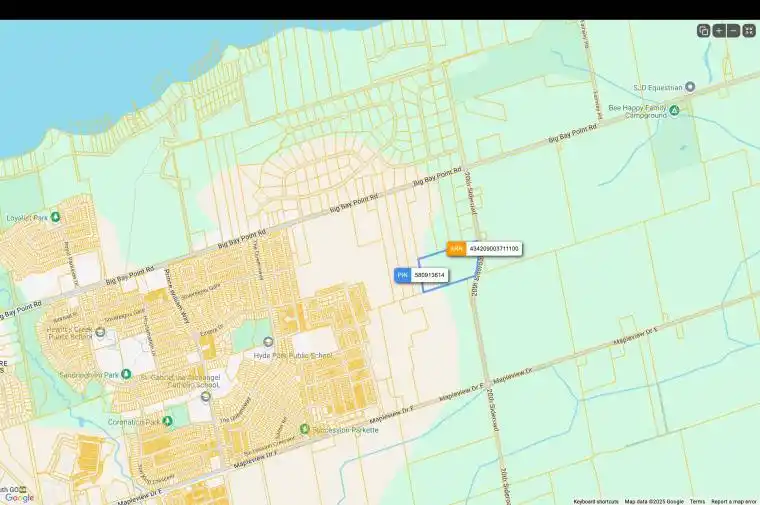Select the Coronation Park marker
Viewport: 760px width, 505px height.
point(168,422)
